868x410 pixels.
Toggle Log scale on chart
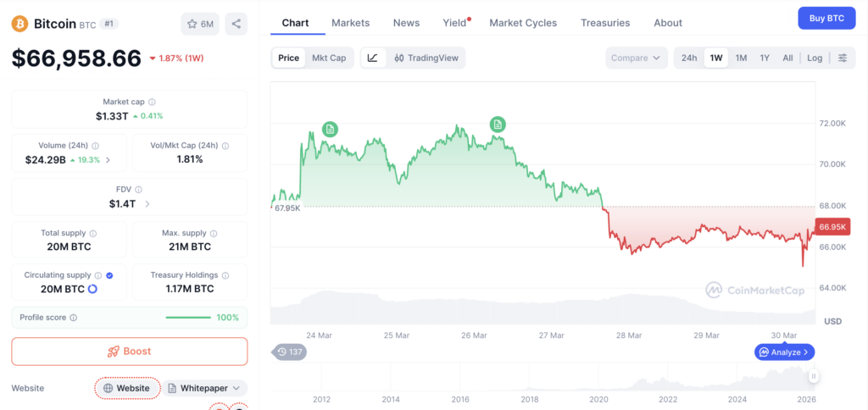815,58
